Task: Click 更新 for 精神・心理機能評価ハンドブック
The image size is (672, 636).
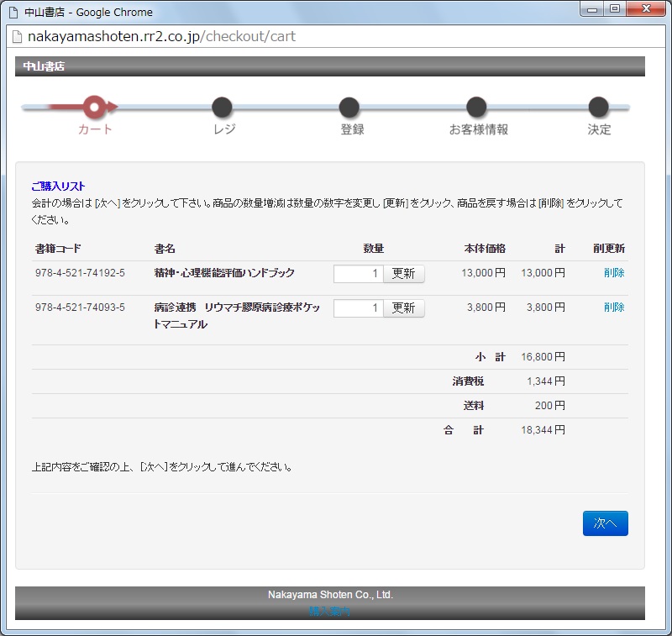Action: [404, 273]
